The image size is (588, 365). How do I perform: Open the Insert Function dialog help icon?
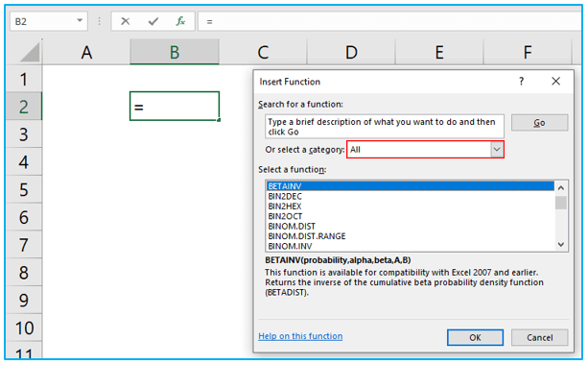pos(521,81)
